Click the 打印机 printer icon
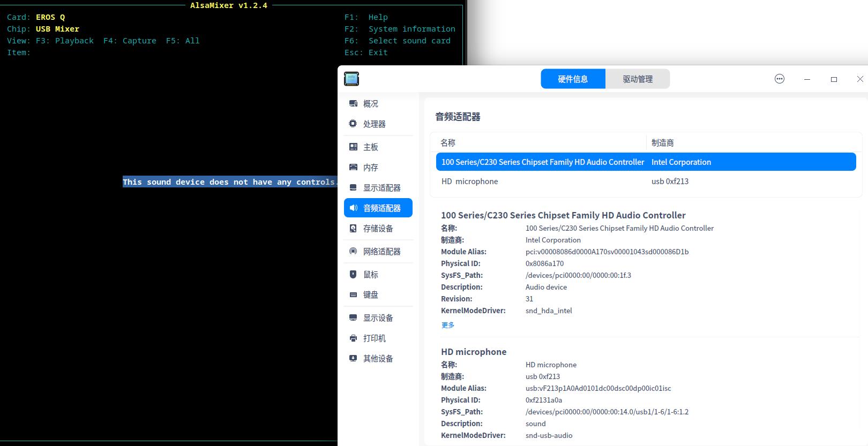868x446 pixels. pos(353,338)
